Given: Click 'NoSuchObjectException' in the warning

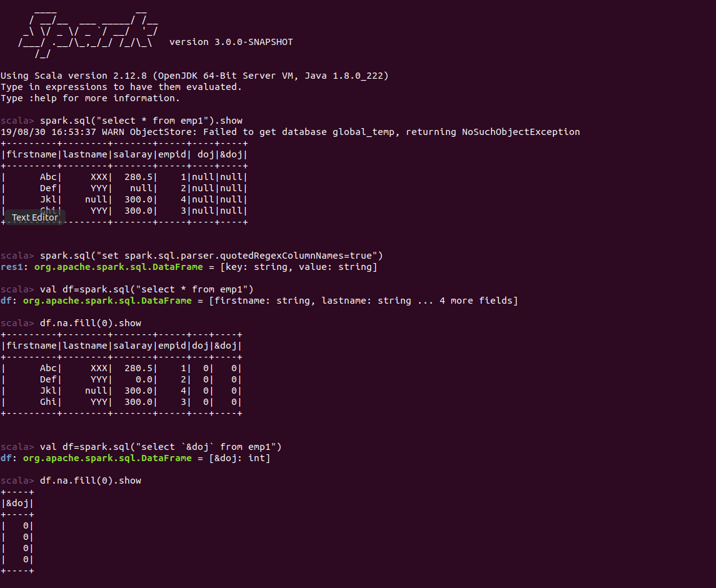Looking at the screenshot, I should click(x=520, y=132).
